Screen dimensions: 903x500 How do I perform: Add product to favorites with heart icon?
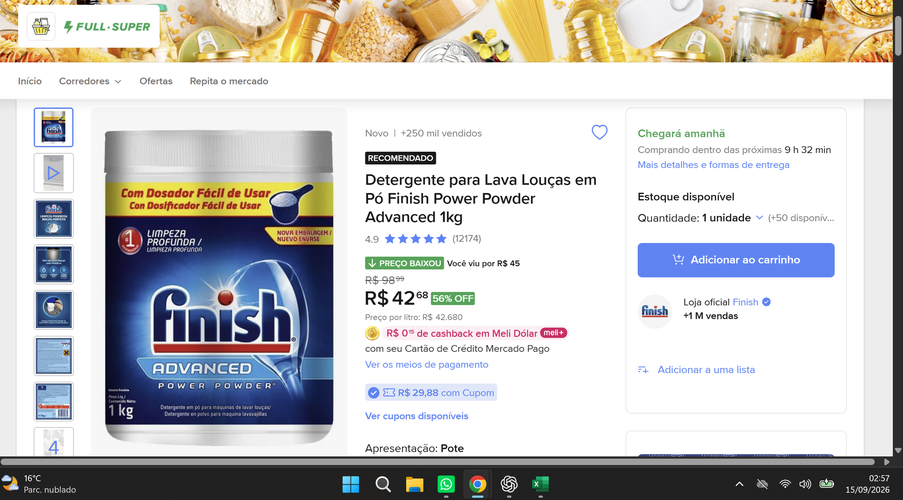(x=600, y=132)
